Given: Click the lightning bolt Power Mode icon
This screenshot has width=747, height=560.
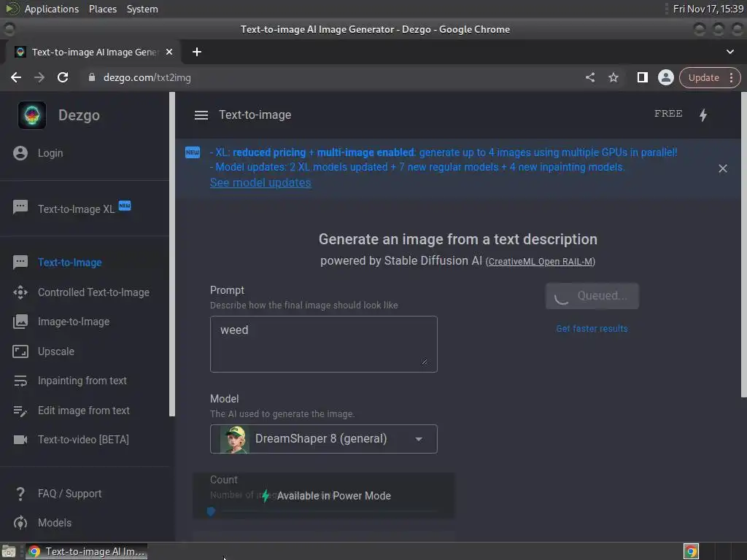Looking at the screenshot, I should coord(703,114).
